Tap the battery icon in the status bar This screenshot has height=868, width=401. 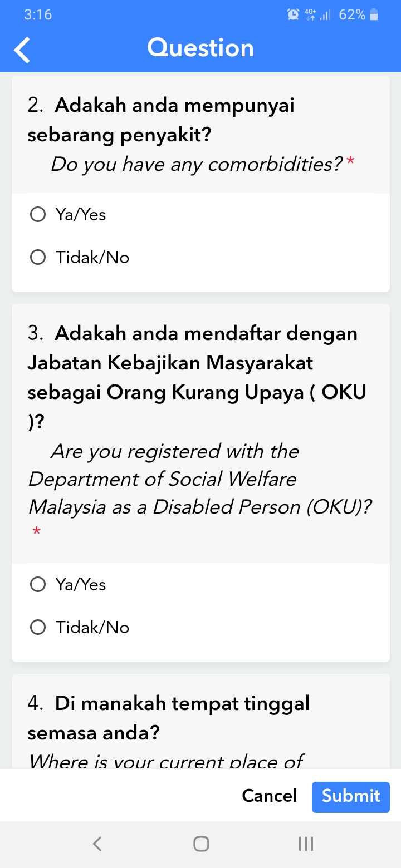point(374,15)
